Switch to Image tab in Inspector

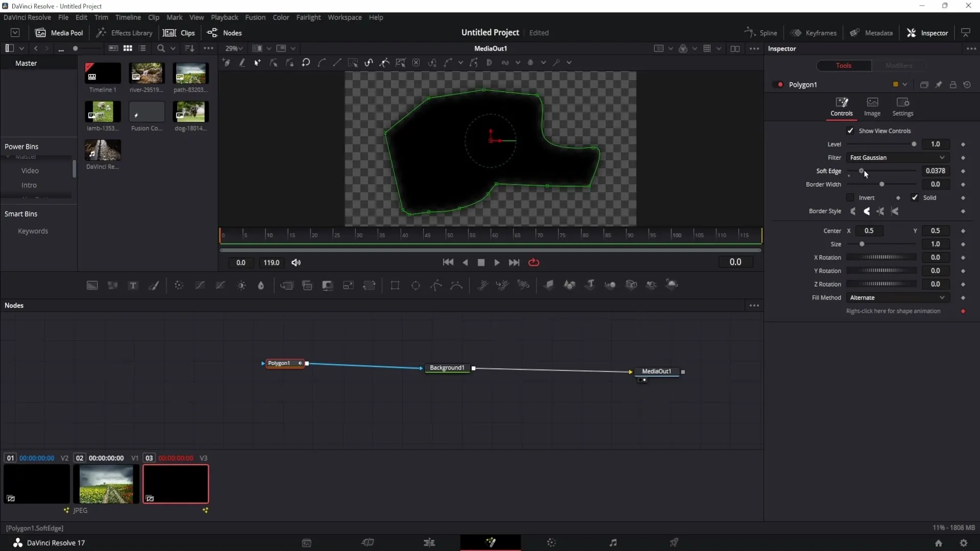point(872,106)
